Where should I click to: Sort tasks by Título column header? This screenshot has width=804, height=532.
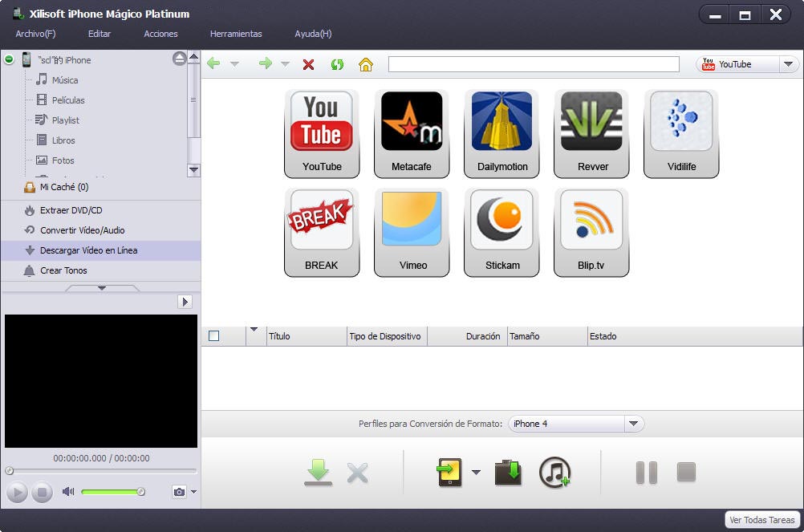(x=307, y=336)
